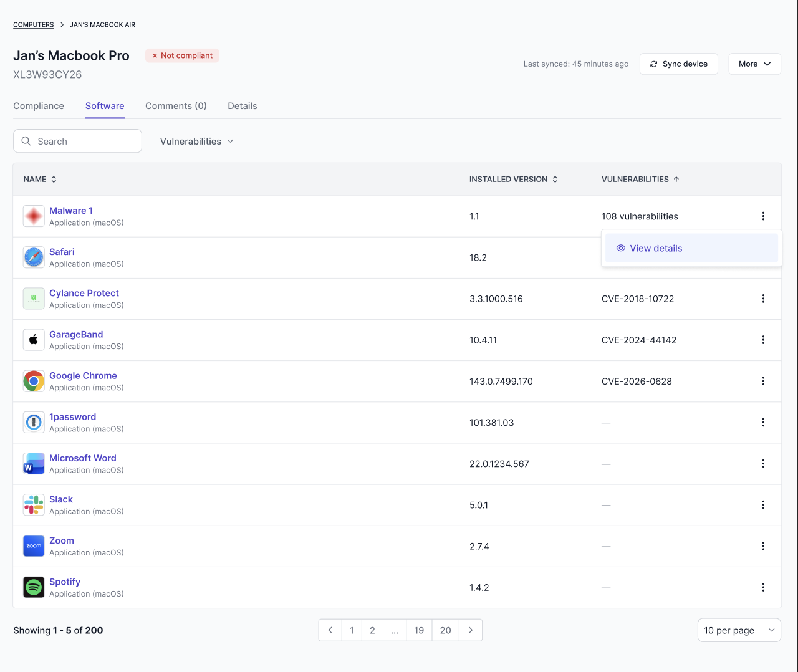Change the 10 per page selector
The height and width of the screenshot is (672, 798).
click(739, 630)
